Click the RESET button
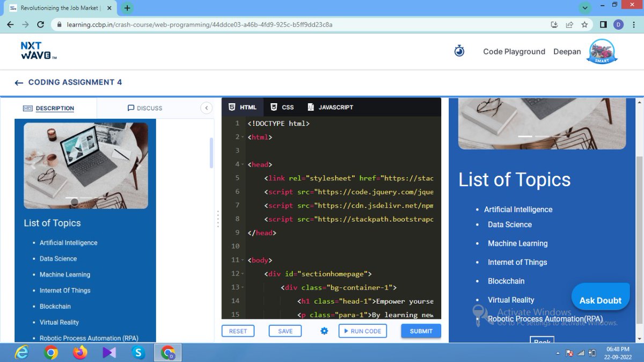 tap(238, 331)
